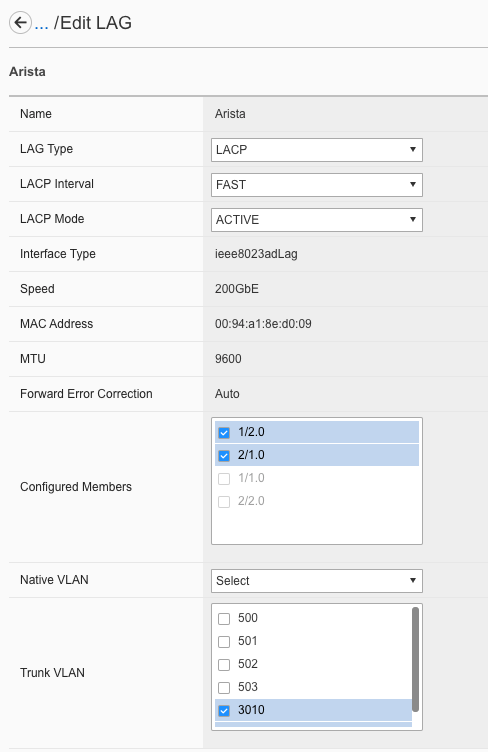The height and width of the screenshot is (752, 488).
Task: Open the Native VLAN Select dropdown
Action: [316, 581]
